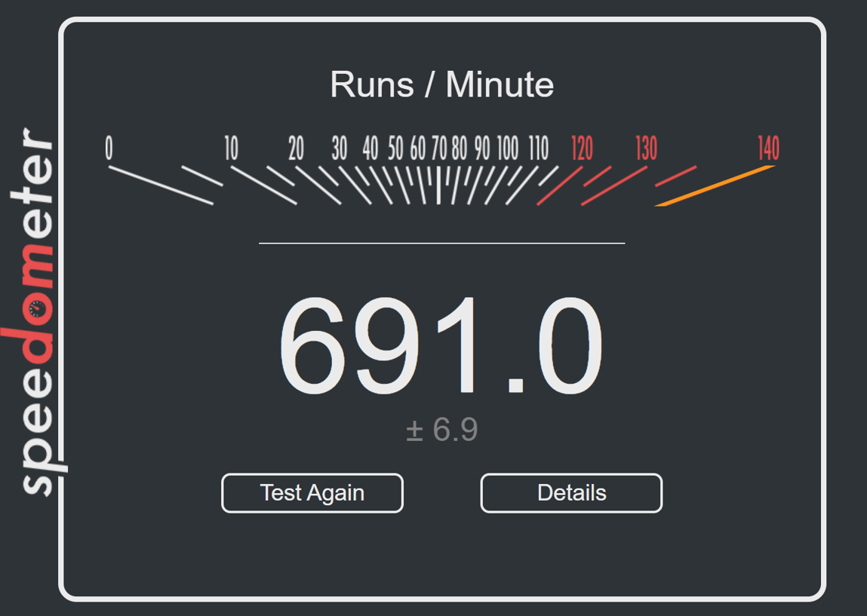The height and width of the screenshot is (616, 867).
Task: Click the red 120 gauge label
Action: 582,148
